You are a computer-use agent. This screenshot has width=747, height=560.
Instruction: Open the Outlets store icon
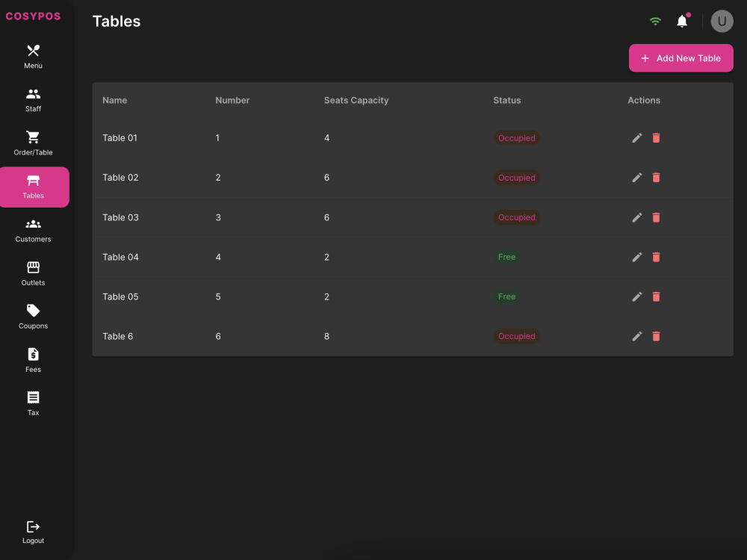34,267
